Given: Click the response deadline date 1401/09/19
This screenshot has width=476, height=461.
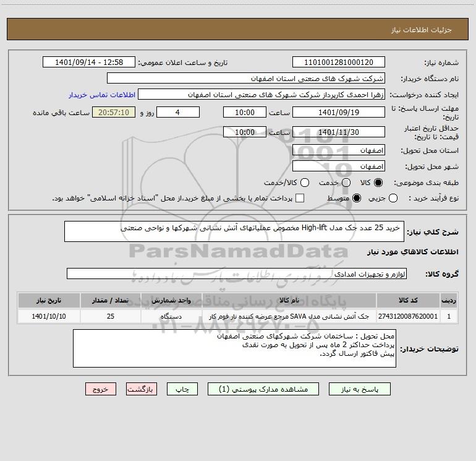Looking at the screenshot, I should tap(339, 112).
